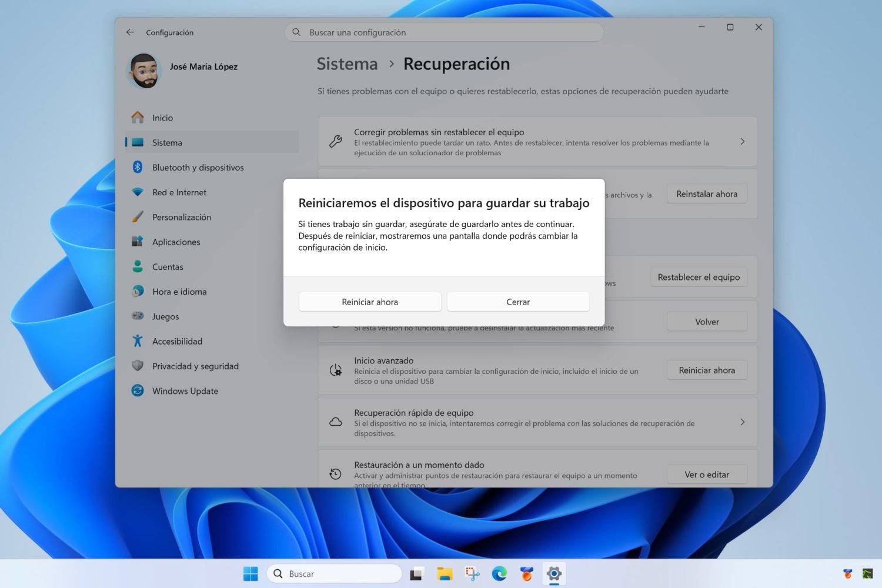The image size is (882, 588).
Task: Click the José María López profile avatar
Action: (143, 71)
